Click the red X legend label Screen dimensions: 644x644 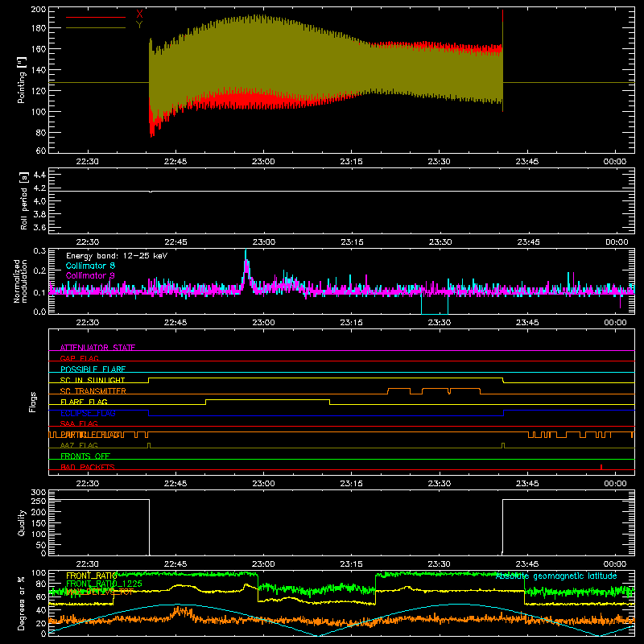tap(139, 14)
